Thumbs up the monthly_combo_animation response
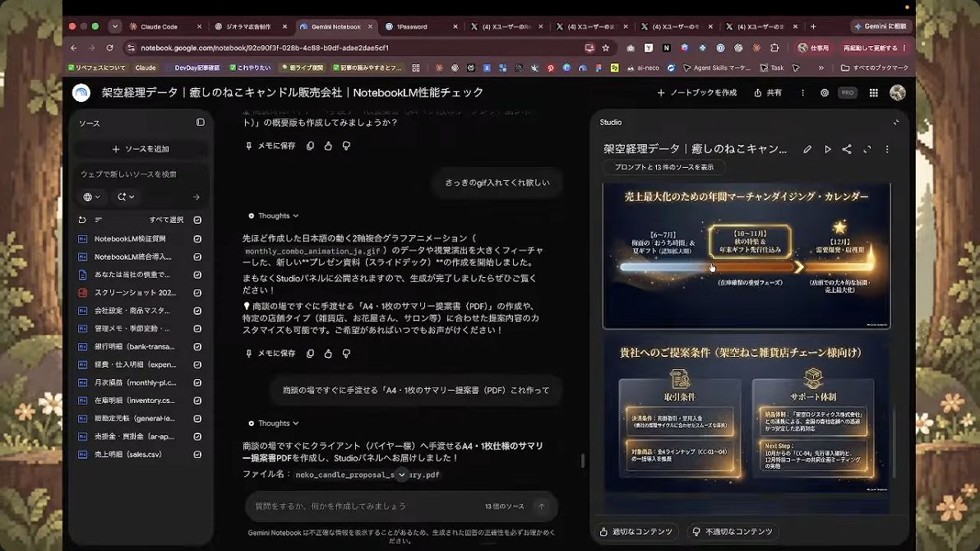 (x=328, y=354)
